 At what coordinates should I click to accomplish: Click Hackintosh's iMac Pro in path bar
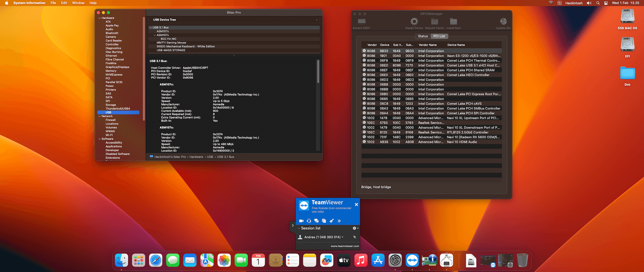coord(170,157)
